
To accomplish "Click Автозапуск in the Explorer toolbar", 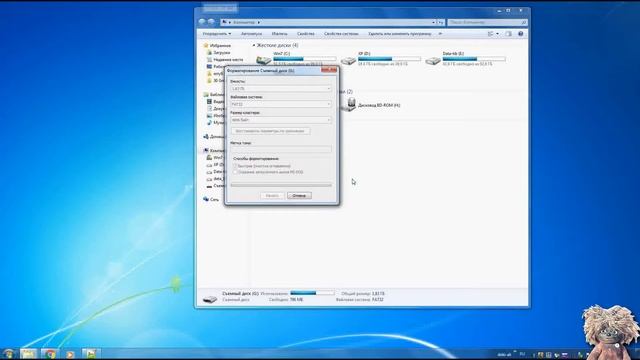I will pyautogui.click(x=251, y=34).
